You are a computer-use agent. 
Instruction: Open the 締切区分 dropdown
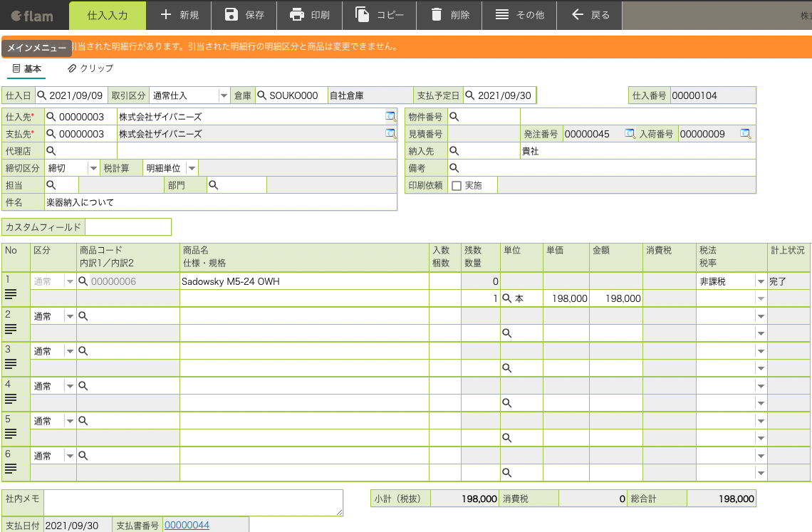[x=93, y=168]
